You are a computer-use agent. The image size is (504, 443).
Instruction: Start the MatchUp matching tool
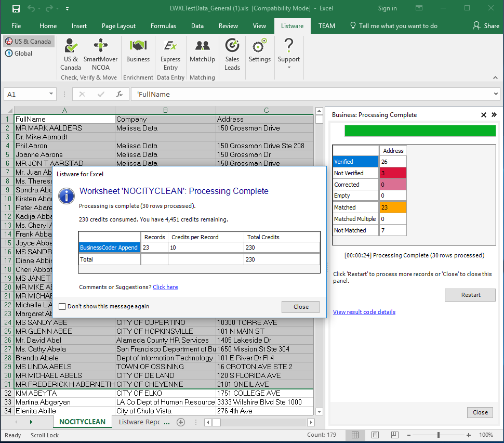click(x=202, y=51)
